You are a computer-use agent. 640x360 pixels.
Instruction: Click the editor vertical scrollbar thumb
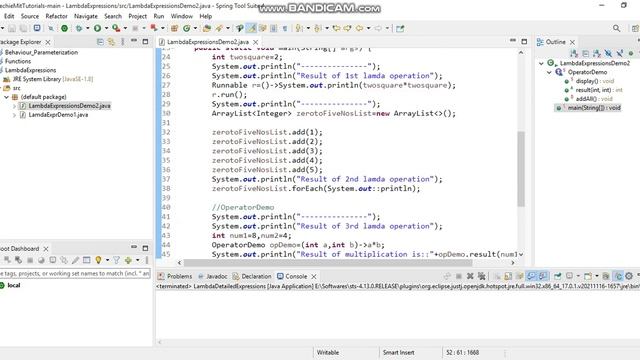tap(521, 169)
